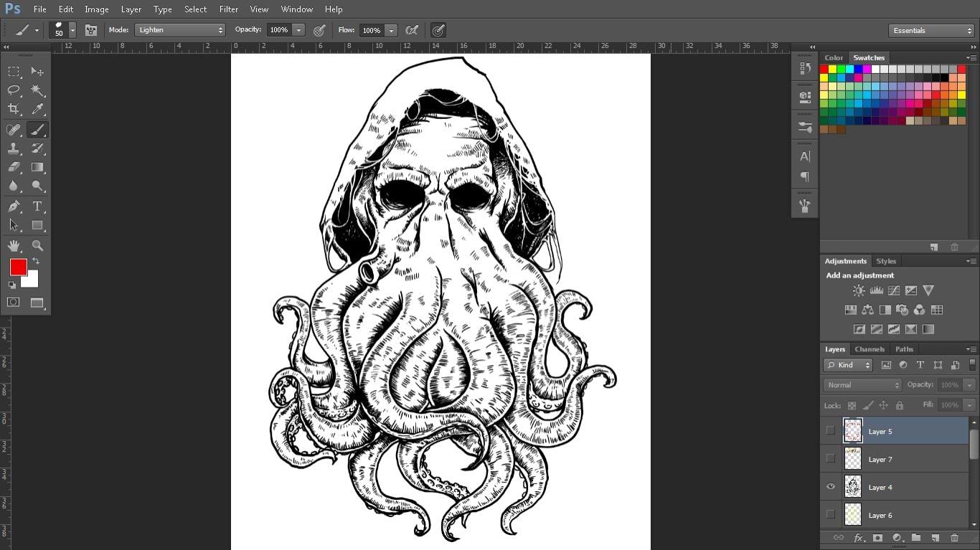Select the Lasso tool

coord(14,90)
